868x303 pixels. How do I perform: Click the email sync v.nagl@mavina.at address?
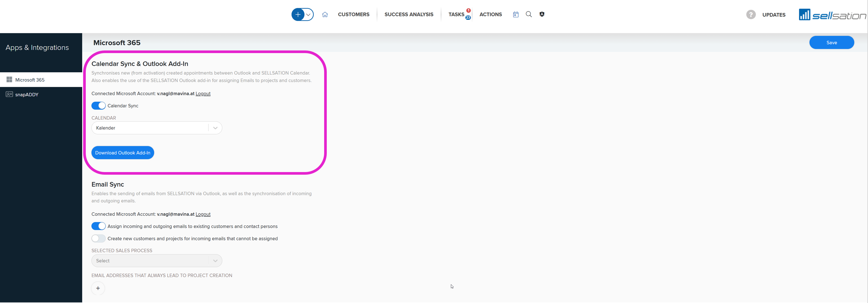176,214
